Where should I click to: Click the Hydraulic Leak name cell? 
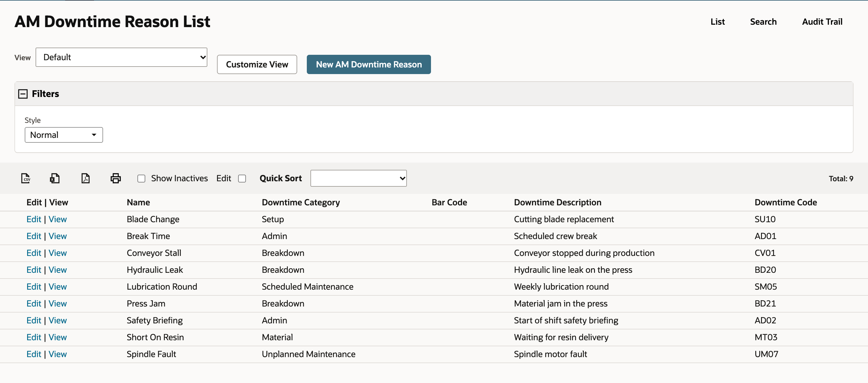tap(155, 270)
